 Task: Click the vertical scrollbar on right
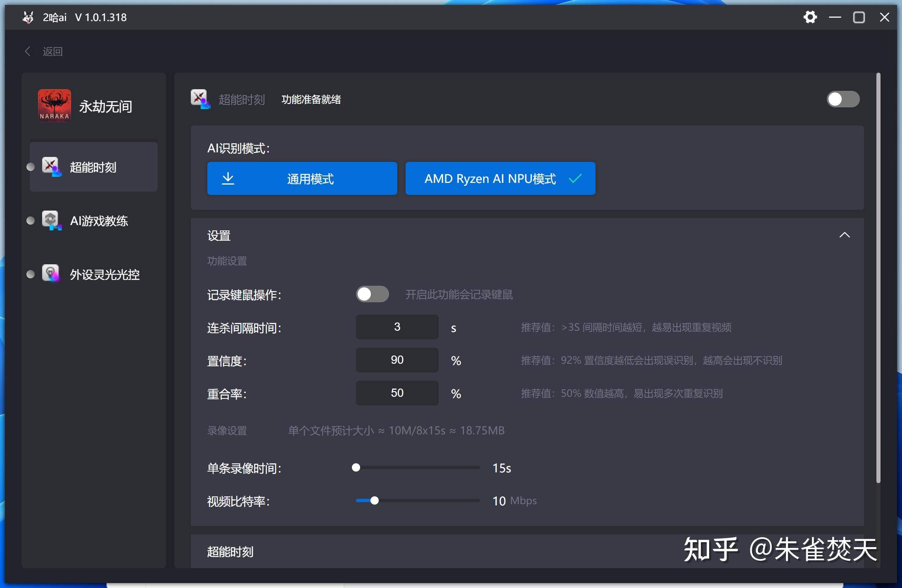point(878,277)
